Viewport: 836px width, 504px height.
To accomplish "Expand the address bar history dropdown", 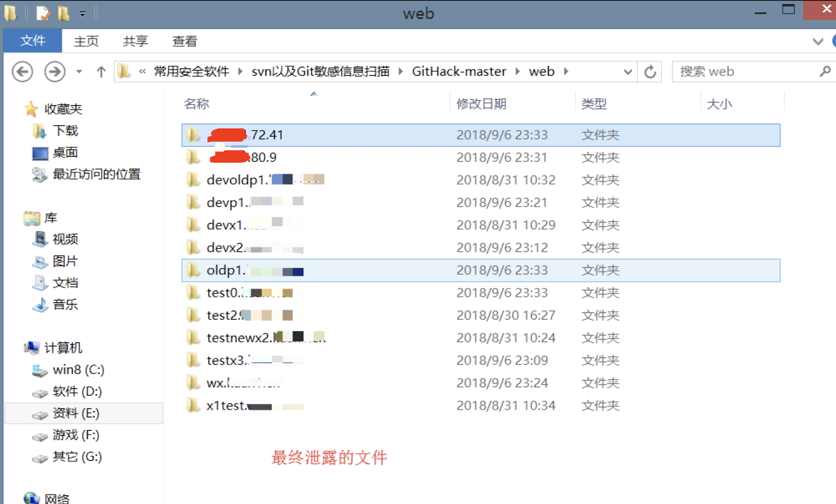I will point(628,72).
